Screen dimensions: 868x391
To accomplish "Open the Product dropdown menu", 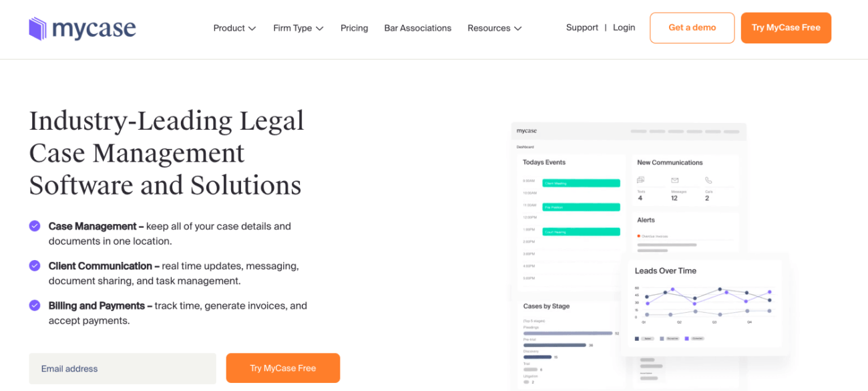I will (x=234, y=28).
